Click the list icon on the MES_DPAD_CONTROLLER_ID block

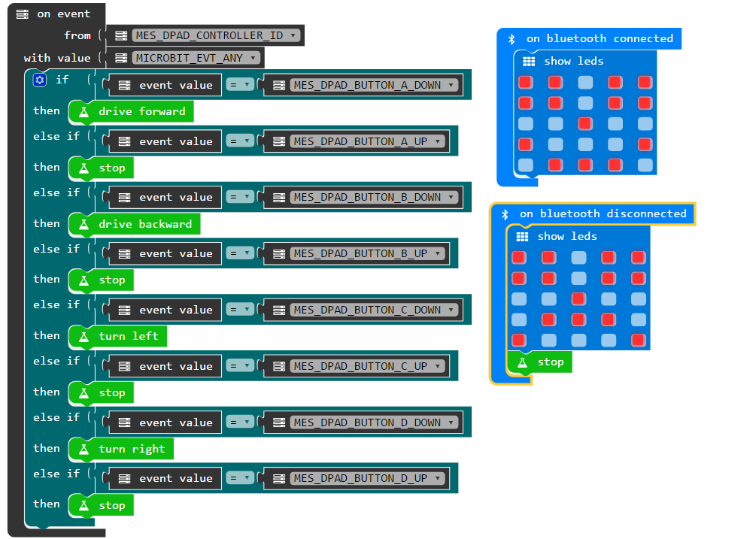click(x=121, y=35)
